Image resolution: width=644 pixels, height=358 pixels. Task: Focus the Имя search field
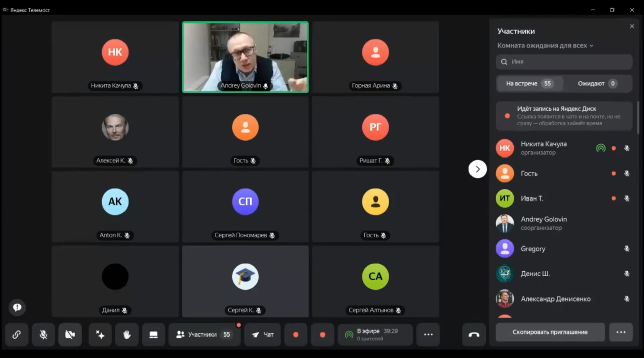[564, 62]
